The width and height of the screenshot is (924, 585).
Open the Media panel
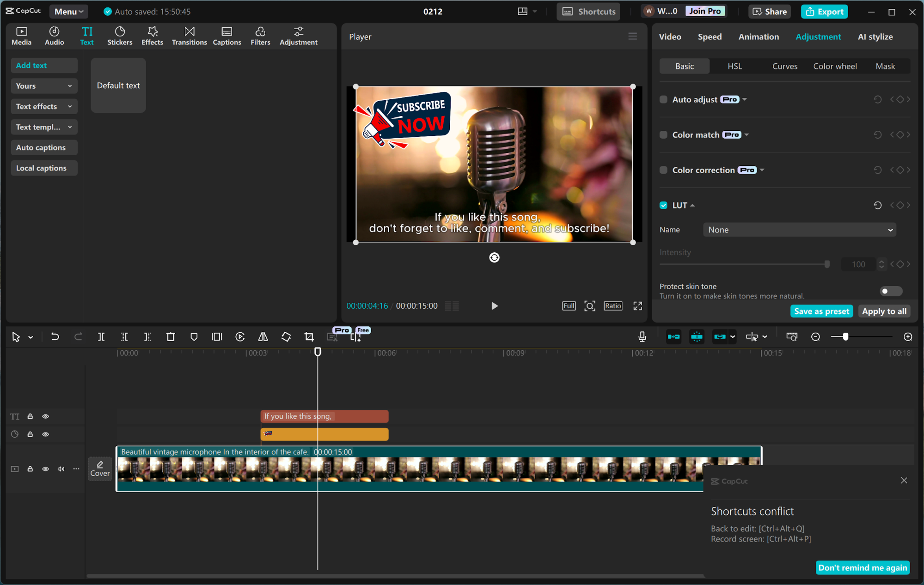click(21, 36)
